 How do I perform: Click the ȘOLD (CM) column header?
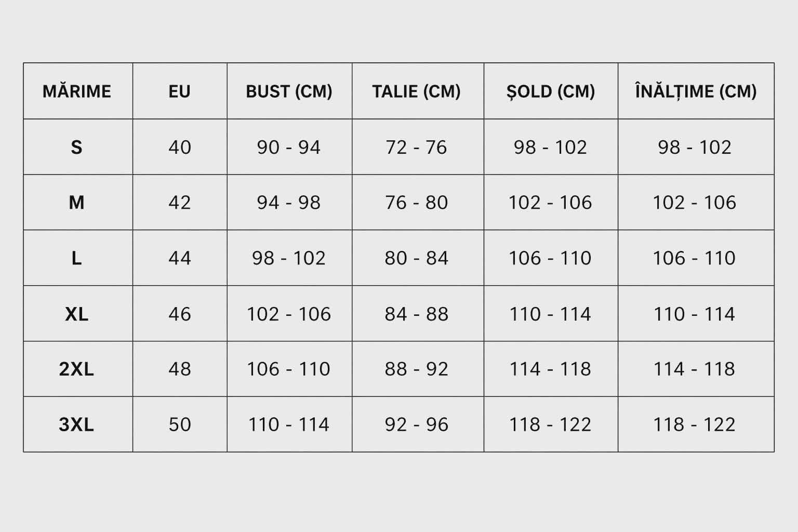coord(551,91)
